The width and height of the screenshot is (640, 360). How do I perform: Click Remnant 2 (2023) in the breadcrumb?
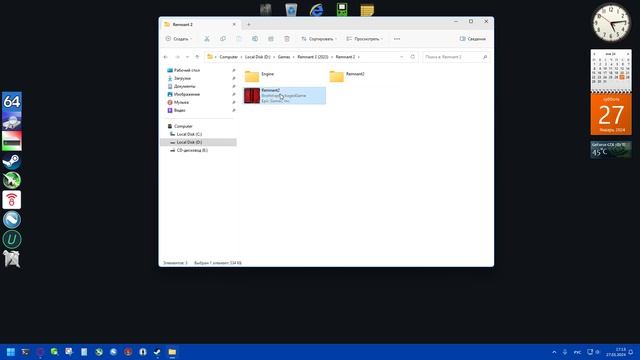click(313, 57)
